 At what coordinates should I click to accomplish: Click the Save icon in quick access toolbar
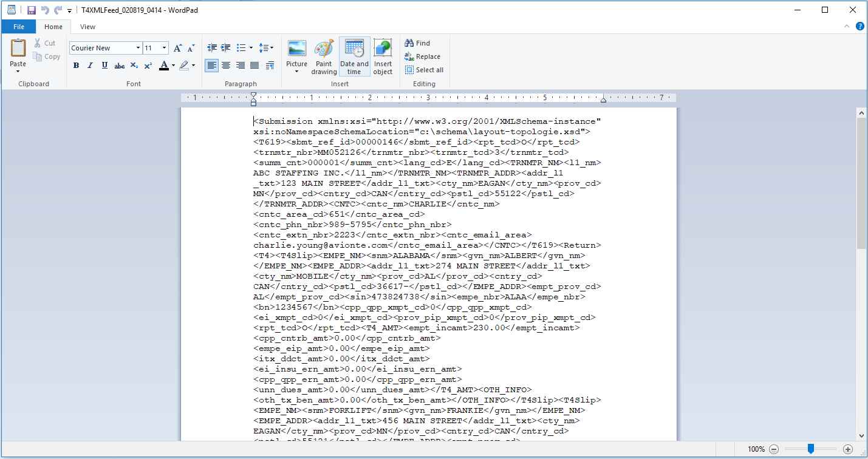point(31,10)
